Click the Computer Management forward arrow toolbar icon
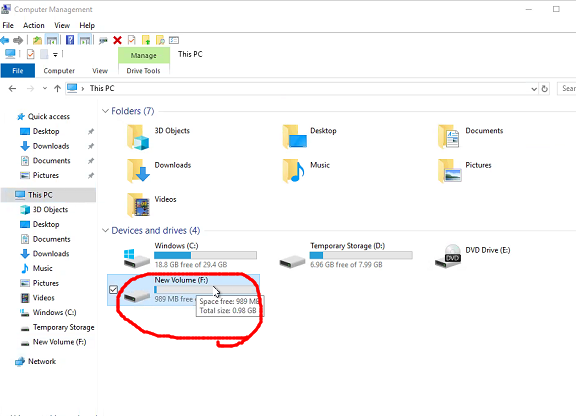 (18, 40)
